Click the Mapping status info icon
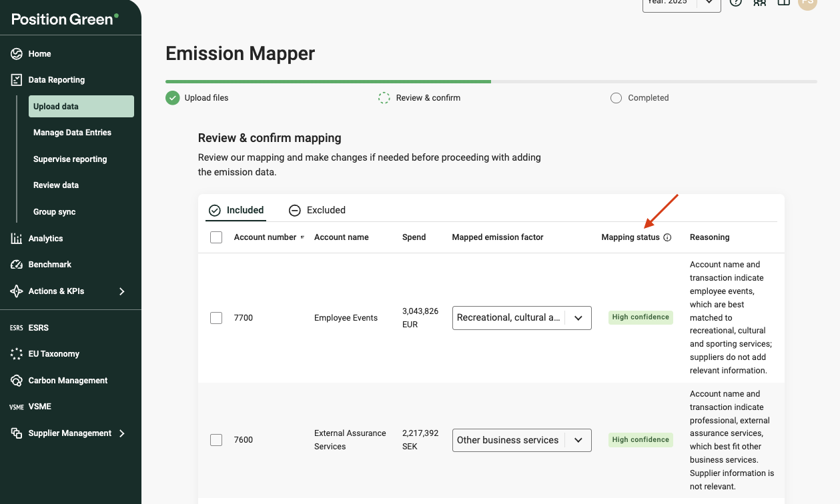 [x=667, y=237]
